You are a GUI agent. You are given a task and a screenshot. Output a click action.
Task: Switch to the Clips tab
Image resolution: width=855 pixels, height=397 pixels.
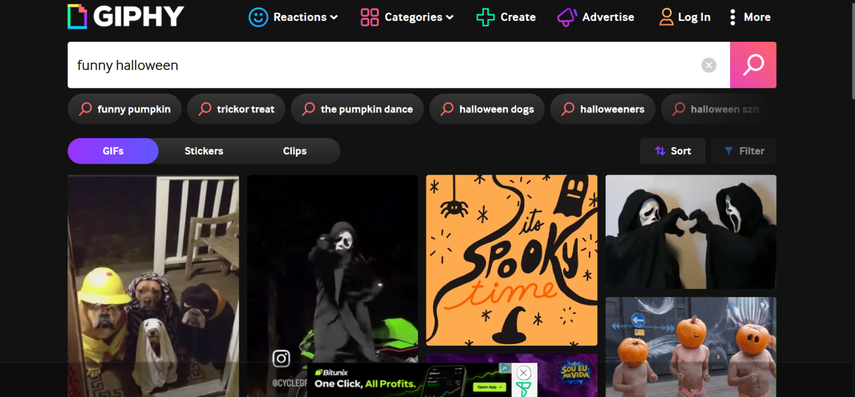point(294,151)
